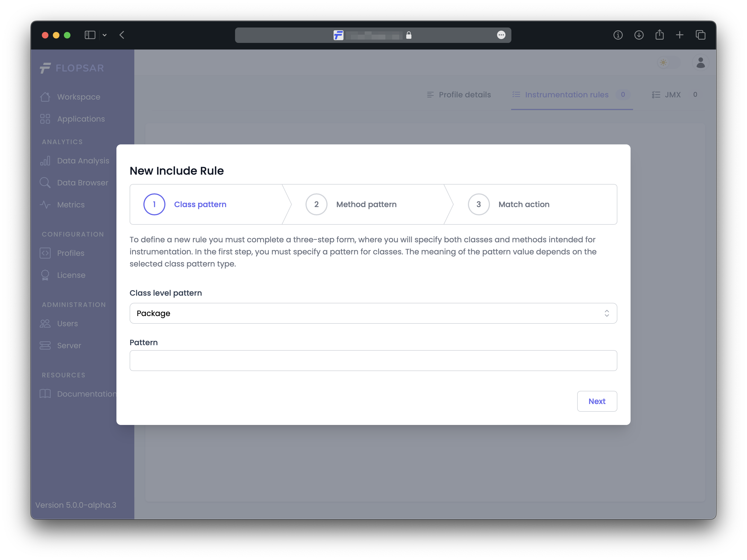Select Data Analysis in the sidebar

(83, 161)
